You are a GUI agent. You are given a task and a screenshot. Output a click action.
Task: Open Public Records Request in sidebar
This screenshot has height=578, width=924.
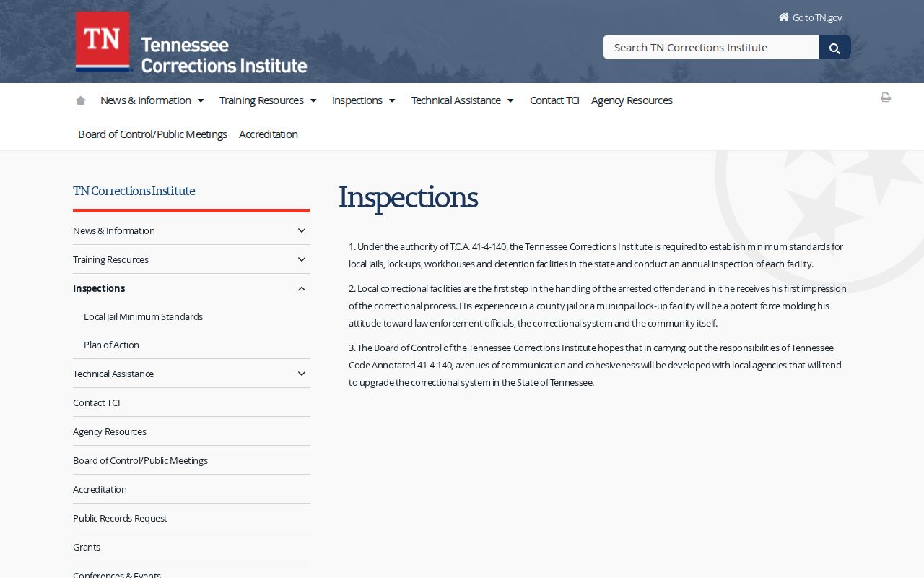(120, 518)
